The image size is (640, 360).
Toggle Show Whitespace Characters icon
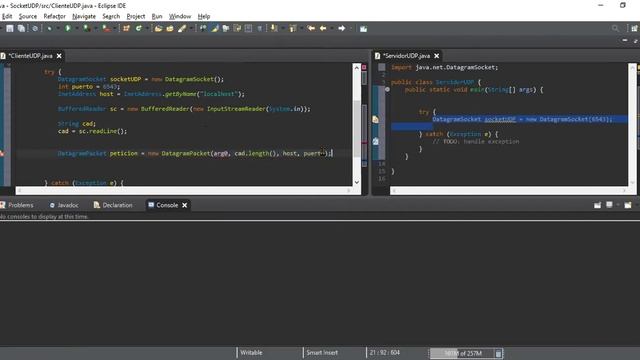tap(260, 29)
